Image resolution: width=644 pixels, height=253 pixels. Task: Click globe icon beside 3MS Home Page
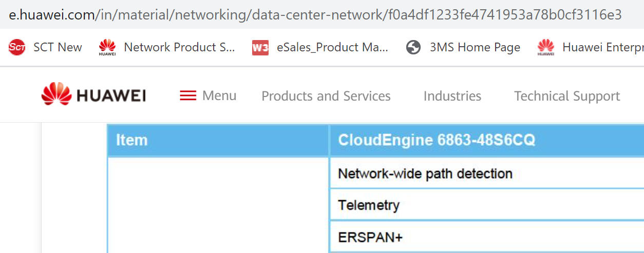click(x=413, y=48)
